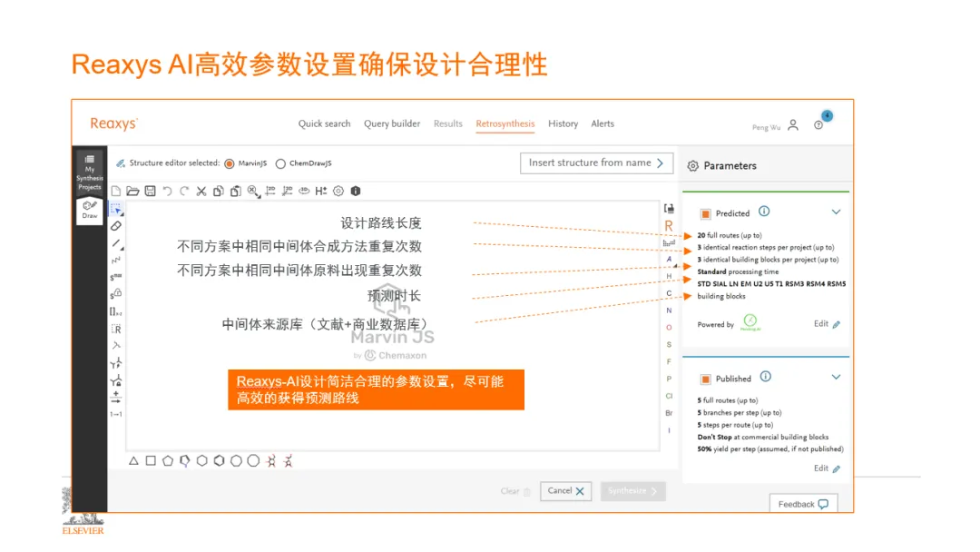The height and width of the screenshot is (552, 980).
Task: Click the Reaxys logo
Action: tap(113, 123)
